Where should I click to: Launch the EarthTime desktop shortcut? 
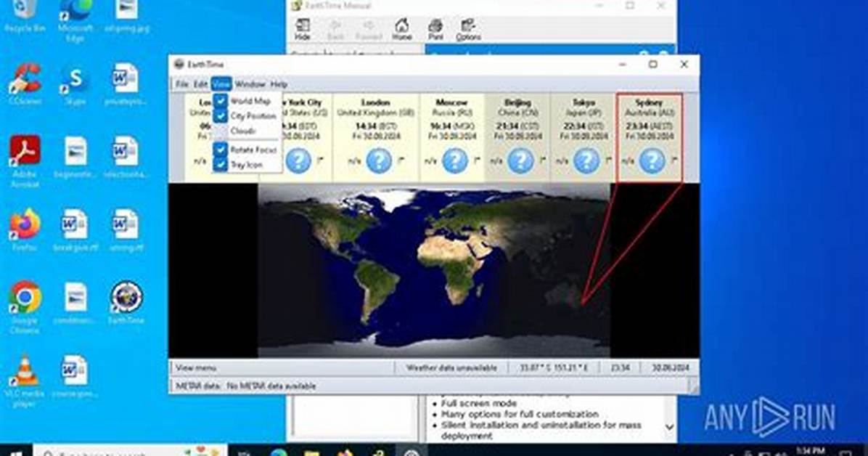point(126,303)
